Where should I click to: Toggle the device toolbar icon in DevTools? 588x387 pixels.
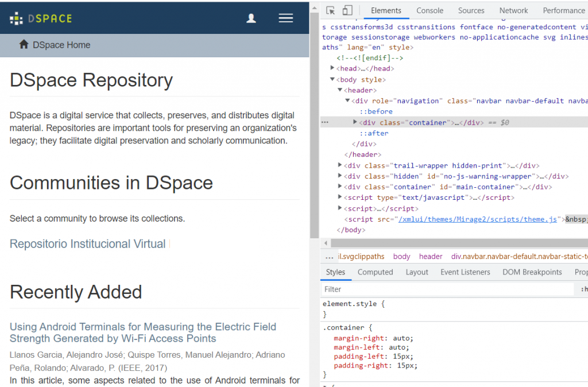(347, 10)
